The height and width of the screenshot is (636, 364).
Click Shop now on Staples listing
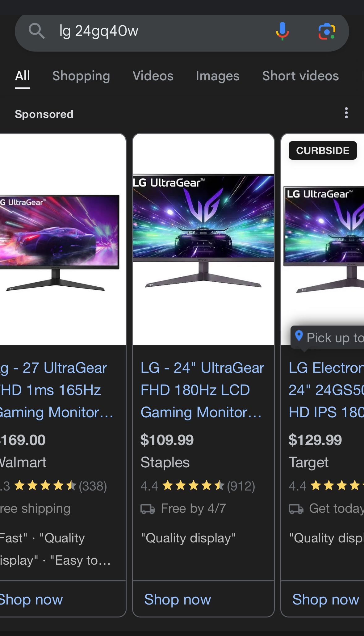click(x=178, y=599)
